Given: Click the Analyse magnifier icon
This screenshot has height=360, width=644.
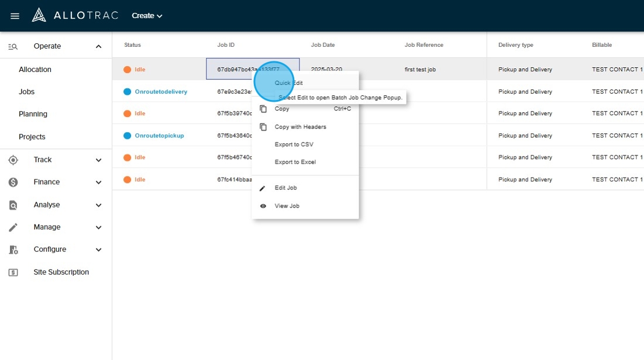Looking at the screenshot, I should (x=13, y=205).
